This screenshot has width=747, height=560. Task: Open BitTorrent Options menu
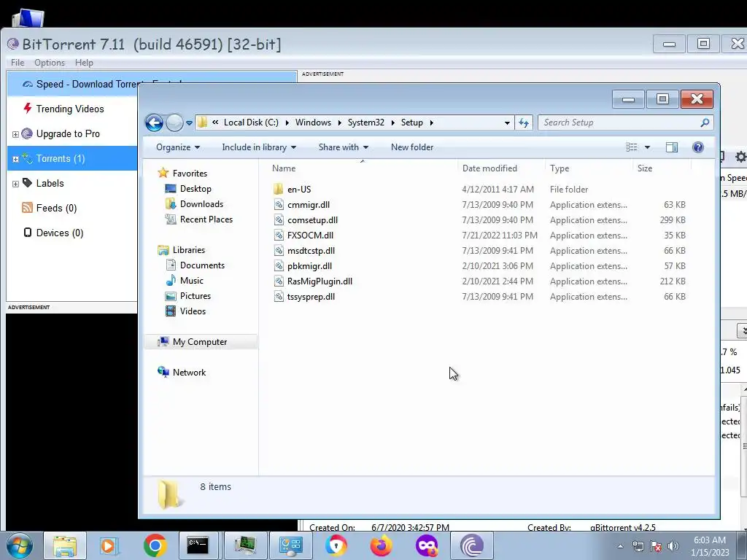50,63
